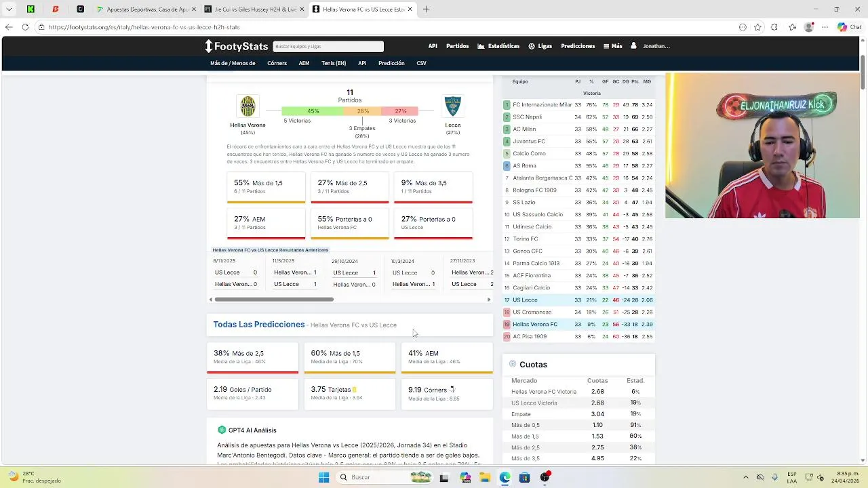The width and height of the screenshot is (868, 488).
Task: Open the Windows Start menu
Action: pos(323,477)
